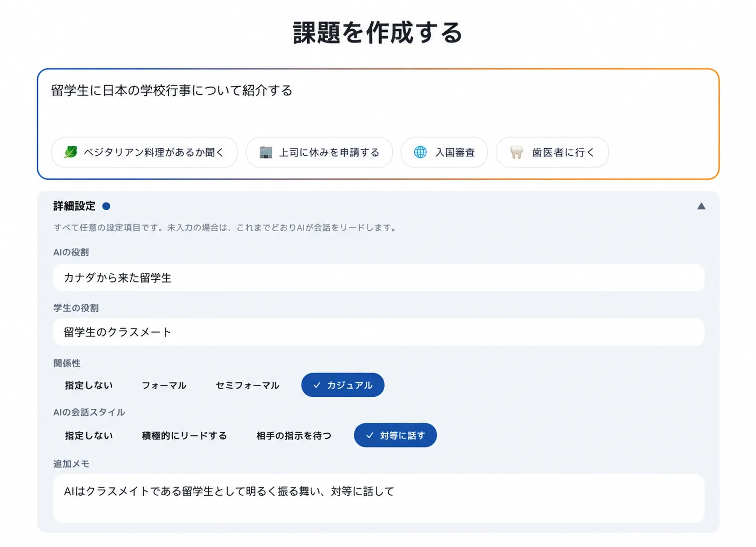This screenshot has width=756, height=547.
Task: Click checkmark icon on 対等に話す chip
Action: tap(369, 435)
